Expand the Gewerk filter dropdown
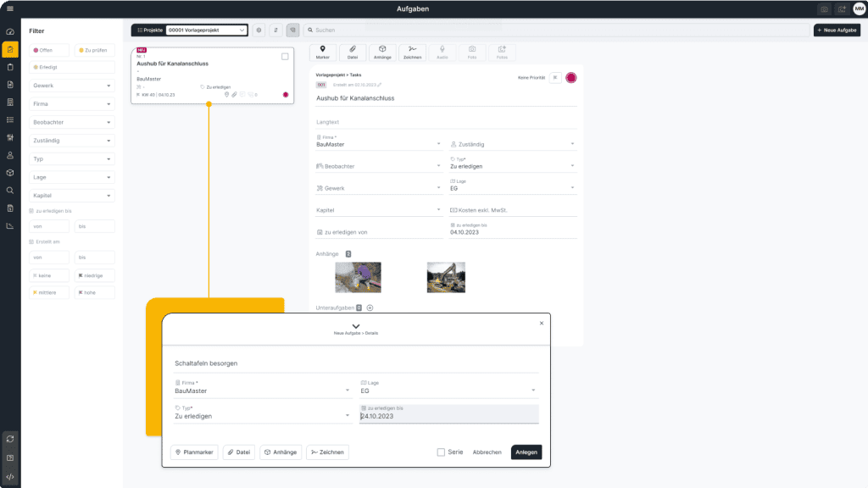The width and height of the screenshot is (868, 488). [71, 86]
